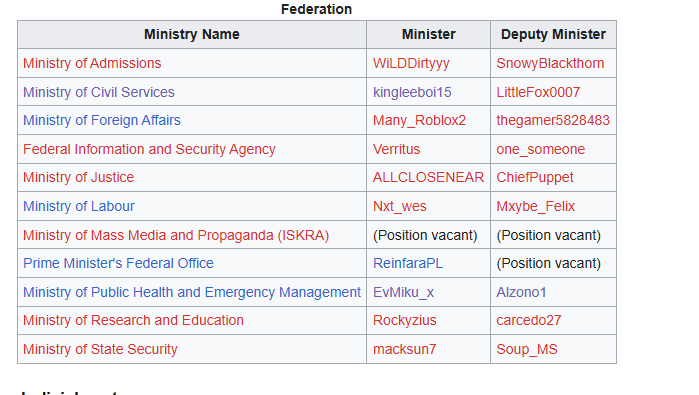This screenshot has width=699, height=395.
Task: Open Soup_MS deputy minister link
Action: (x=526, y=349)
